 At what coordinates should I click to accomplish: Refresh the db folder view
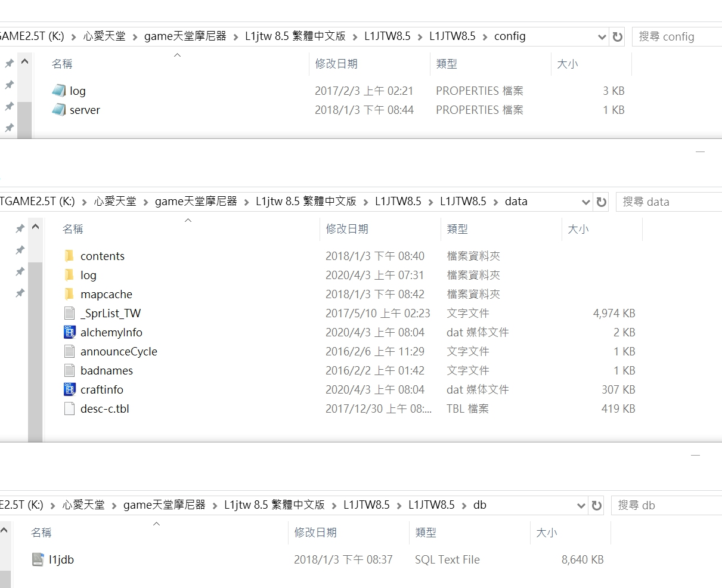pos(596,506)
